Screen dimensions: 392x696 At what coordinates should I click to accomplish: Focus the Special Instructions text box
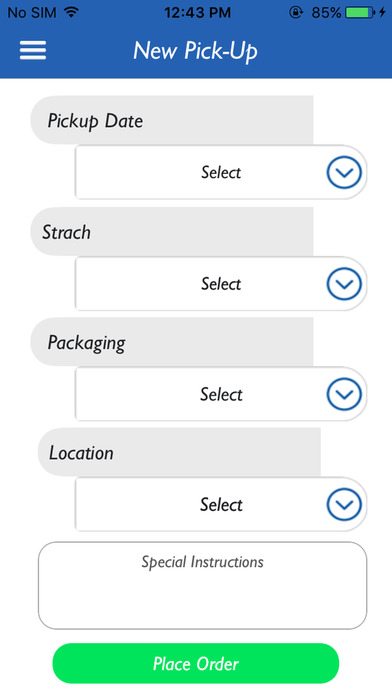click(202, 585)
